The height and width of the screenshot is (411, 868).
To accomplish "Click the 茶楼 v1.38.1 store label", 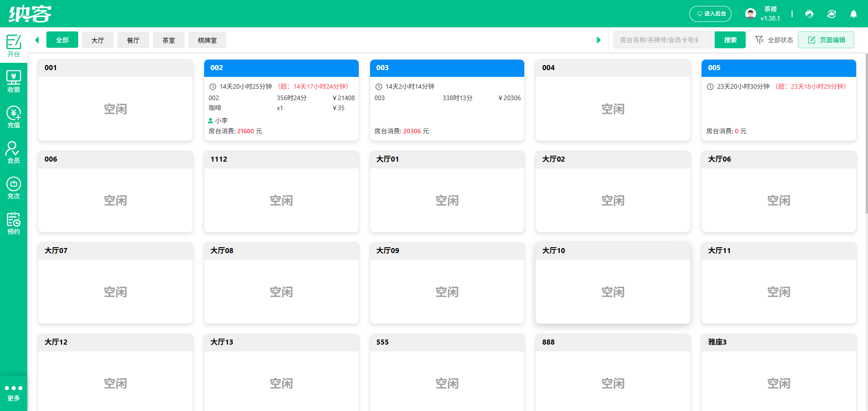I will coord(770,14).
